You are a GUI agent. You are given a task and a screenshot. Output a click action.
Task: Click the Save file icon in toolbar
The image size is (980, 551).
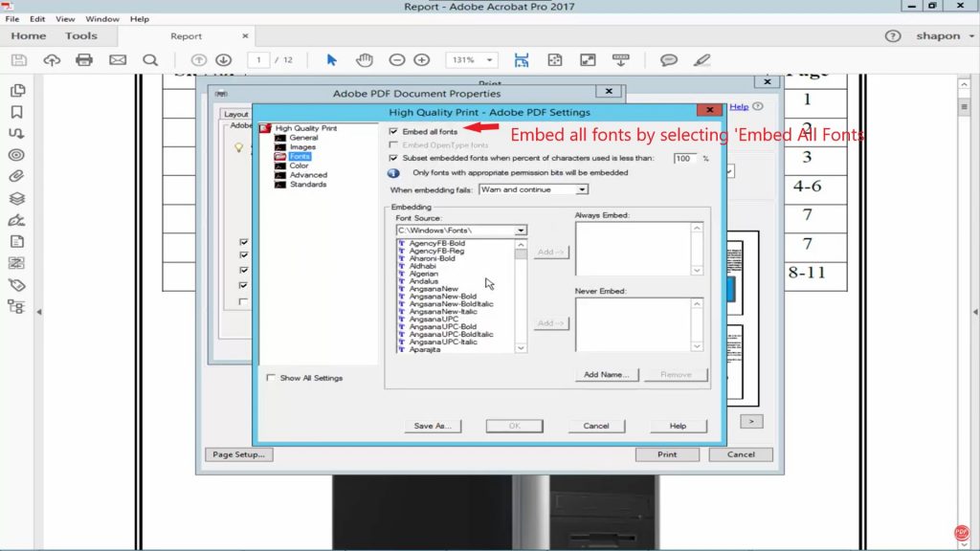pyautogui.click(x=19, y=60)
